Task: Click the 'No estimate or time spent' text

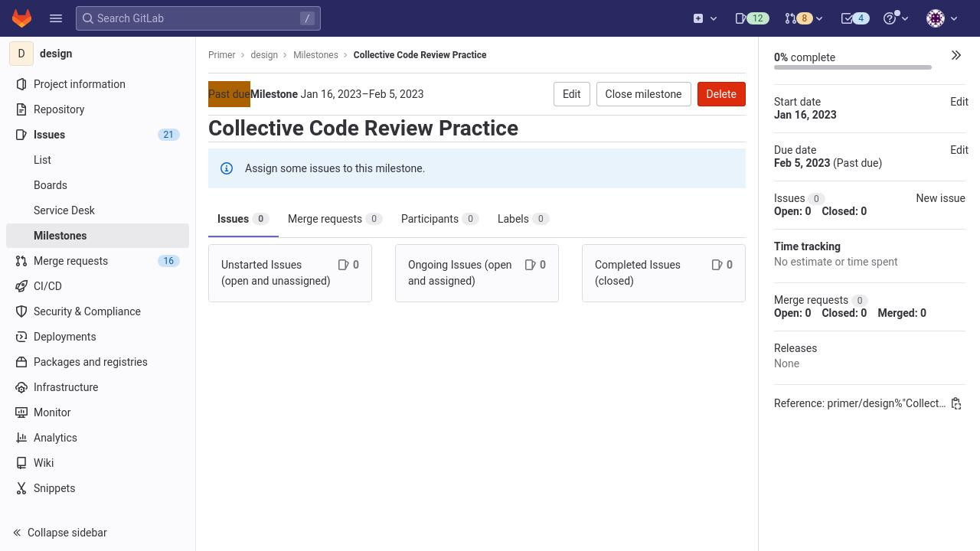Action: (836, 262)
